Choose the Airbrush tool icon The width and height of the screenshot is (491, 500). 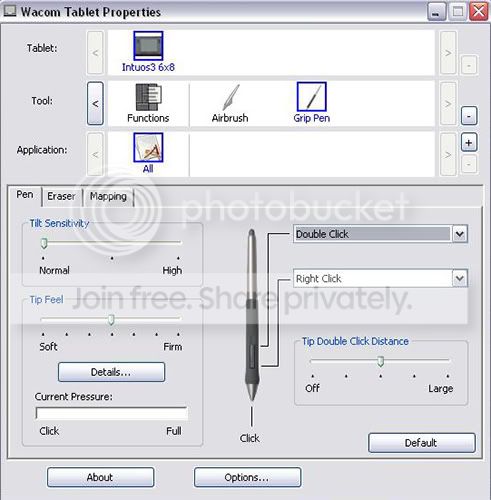(x=231, y=97)
